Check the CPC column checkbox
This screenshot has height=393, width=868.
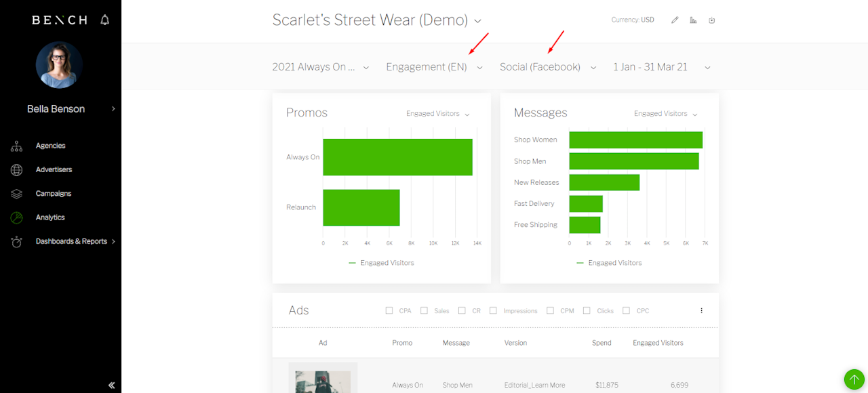tap(626, 310)
